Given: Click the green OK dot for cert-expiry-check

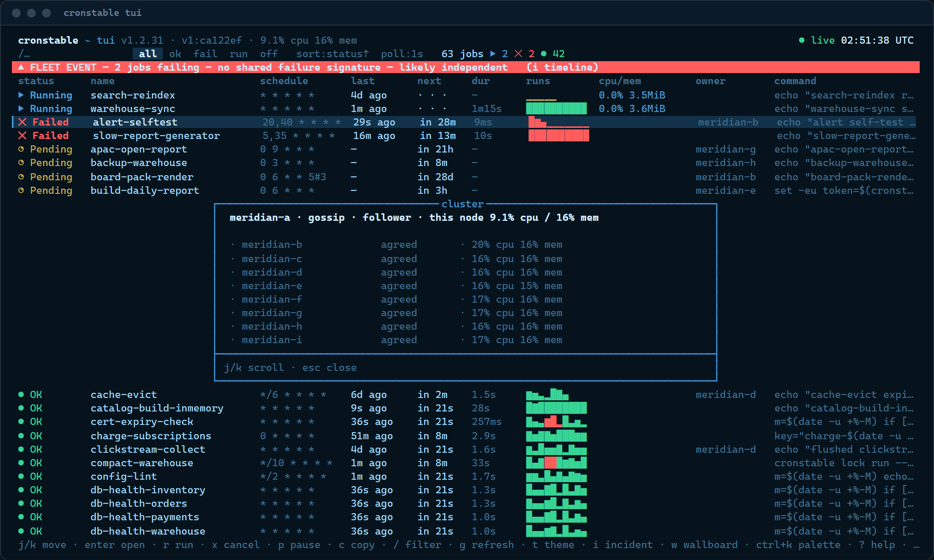Looking at the screenshot, I should (21, 421).
